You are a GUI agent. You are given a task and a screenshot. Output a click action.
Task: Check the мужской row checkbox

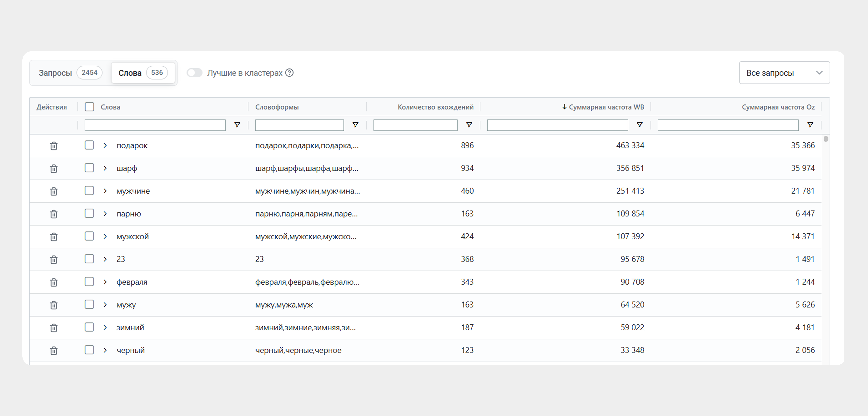[89, 236]
